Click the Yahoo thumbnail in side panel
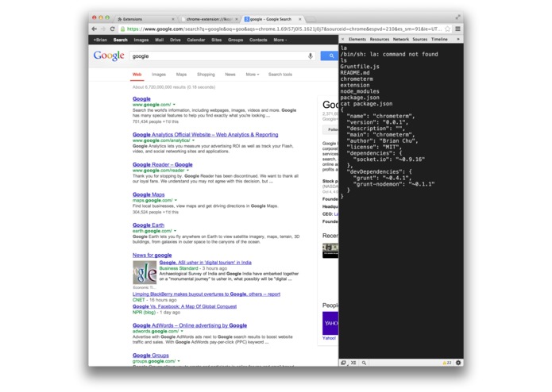The width and height of the screenshot is (552, 392). tap(330, 323)
